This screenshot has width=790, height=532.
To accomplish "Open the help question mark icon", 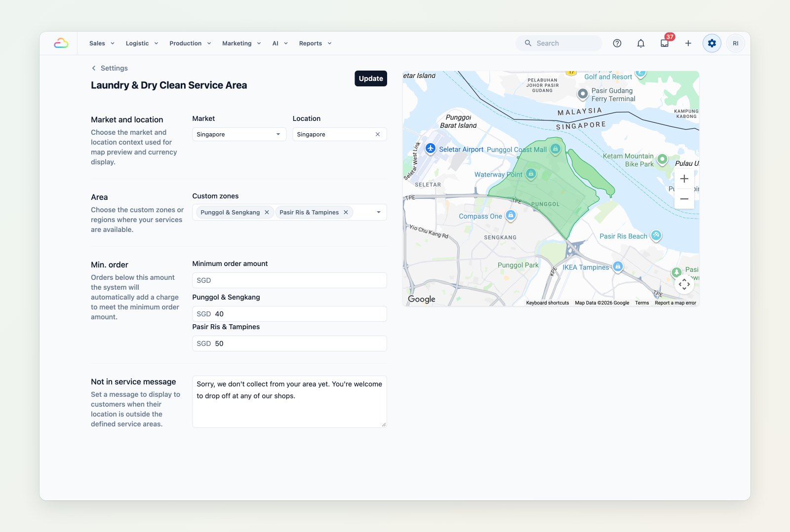I will 617,43.
